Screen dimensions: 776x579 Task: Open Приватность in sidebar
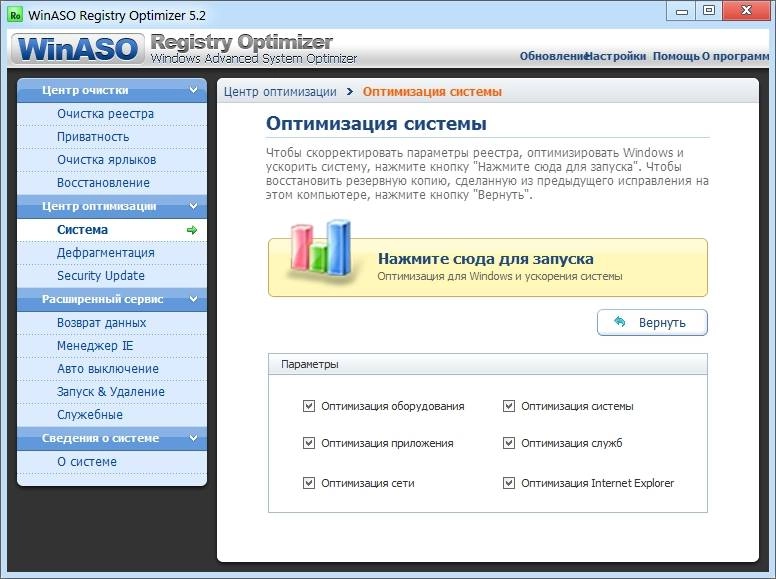pyautogui.click(x=112, y=137)
